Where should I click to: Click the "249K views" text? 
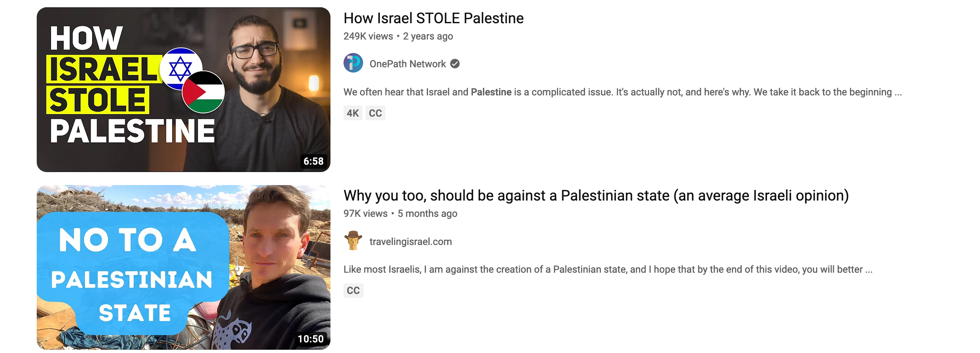click(368, 36)
